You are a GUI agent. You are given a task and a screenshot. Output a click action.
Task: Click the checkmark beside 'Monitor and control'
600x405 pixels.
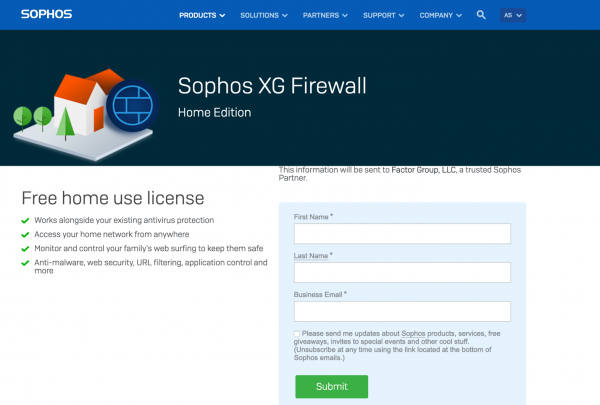point(25,248)
